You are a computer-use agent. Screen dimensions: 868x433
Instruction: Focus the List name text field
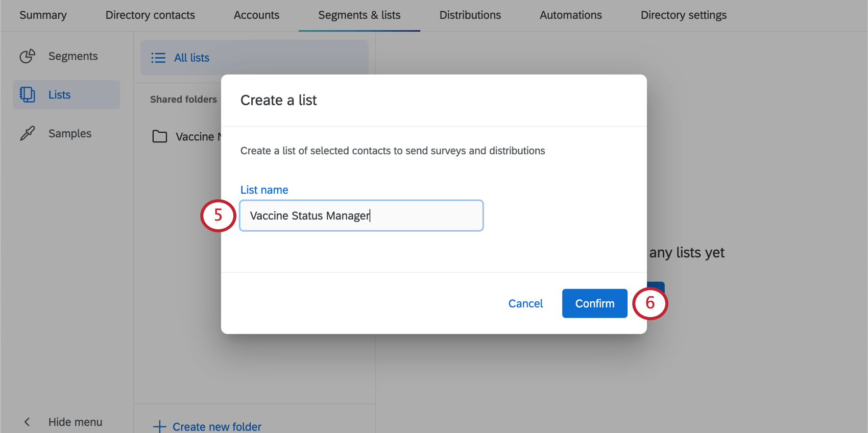point(361,215)
